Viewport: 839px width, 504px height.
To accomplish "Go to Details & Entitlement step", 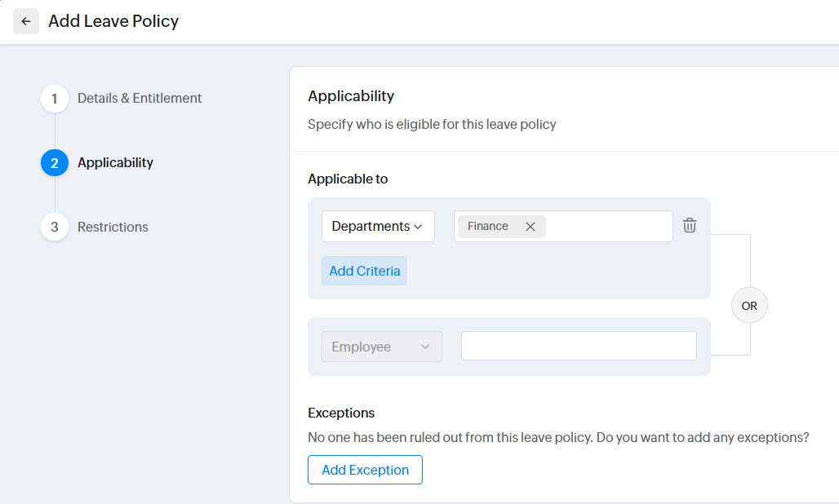I will tap(140, 99).
